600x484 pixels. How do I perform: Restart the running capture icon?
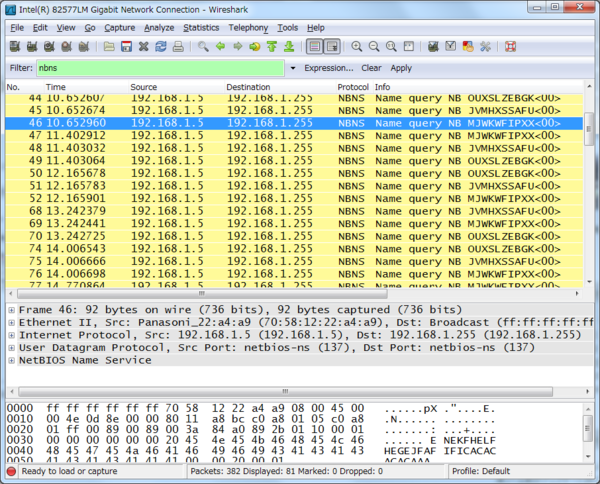[x=84, y=47]
